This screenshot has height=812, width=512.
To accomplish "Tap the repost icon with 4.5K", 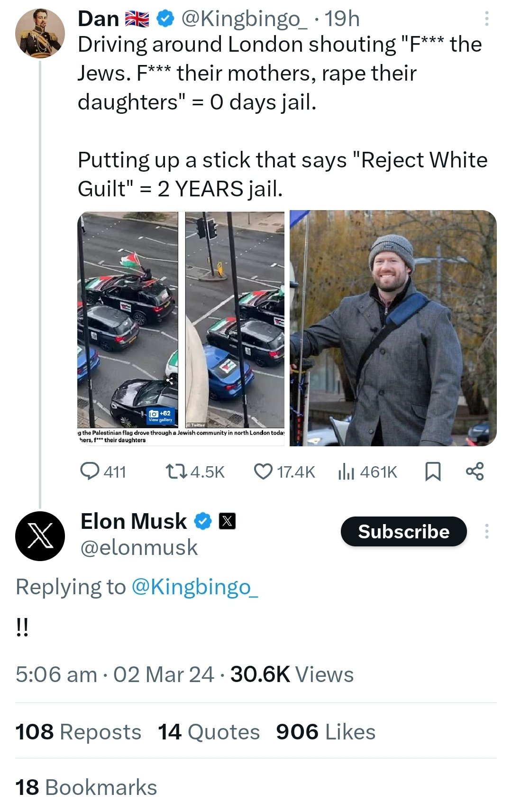I will click(x=176, y=471).
